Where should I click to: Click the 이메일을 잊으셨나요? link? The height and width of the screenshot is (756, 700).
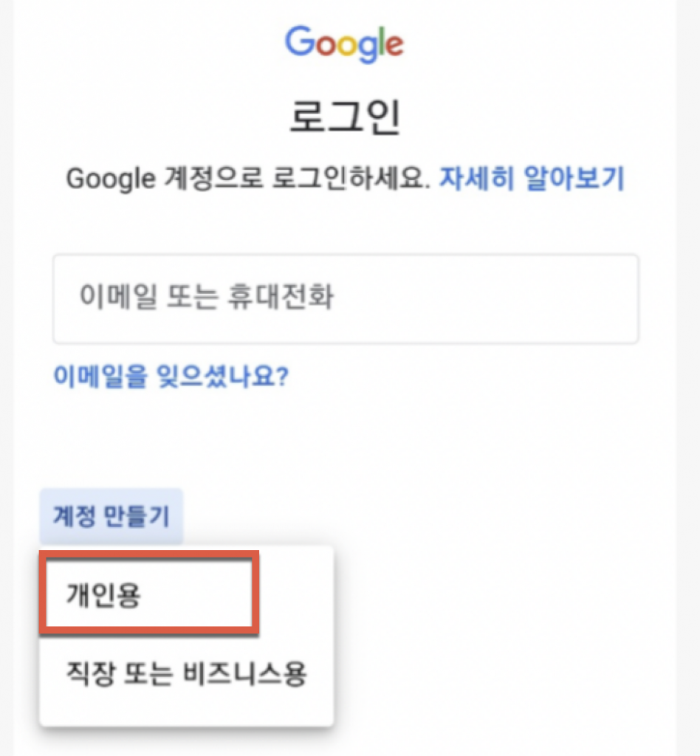pos(171,377)
